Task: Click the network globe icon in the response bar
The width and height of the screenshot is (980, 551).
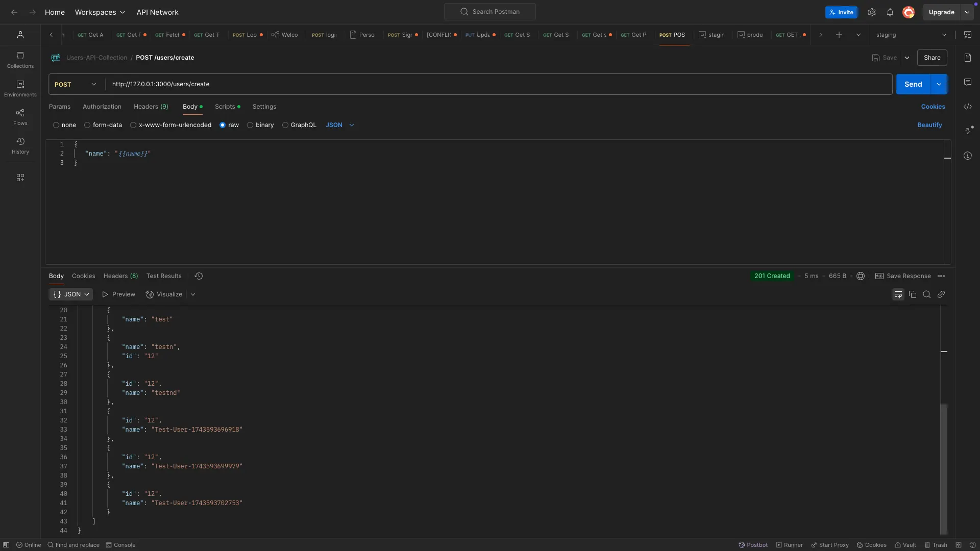Action: pyautogui.click(x=861, y=276)
